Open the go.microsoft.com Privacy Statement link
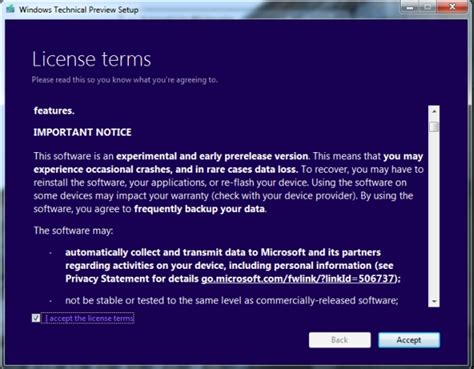This screenshot has height=369, width=474. coord(298,279)
